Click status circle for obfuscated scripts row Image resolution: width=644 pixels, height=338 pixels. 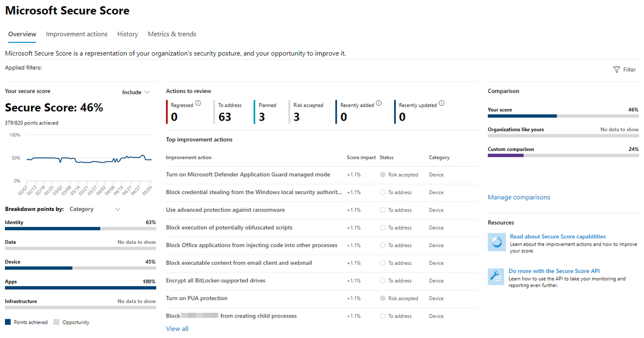[383, 227]
